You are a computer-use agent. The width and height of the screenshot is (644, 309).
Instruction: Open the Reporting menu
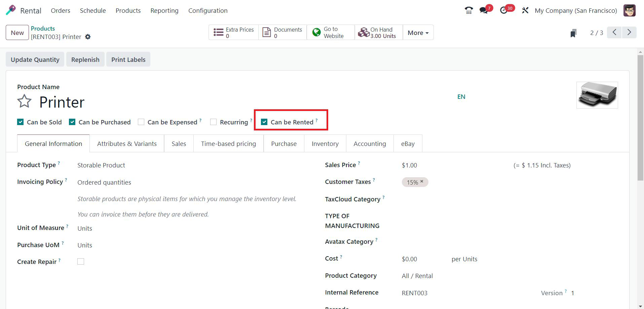(164, 11)
